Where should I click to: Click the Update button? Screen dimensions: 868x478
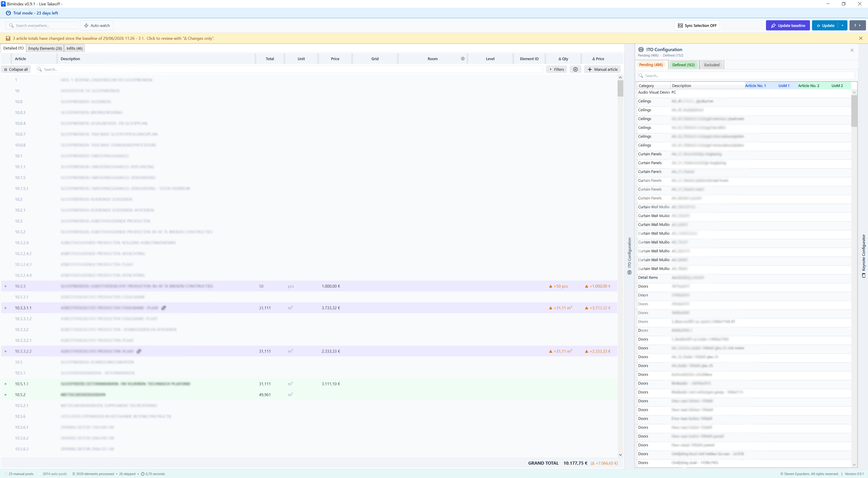(825, 26)
